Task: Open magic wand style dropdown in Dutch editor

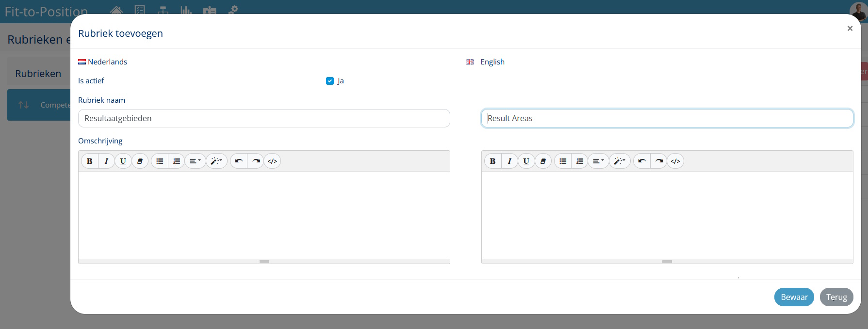Action: click(216, 161)
